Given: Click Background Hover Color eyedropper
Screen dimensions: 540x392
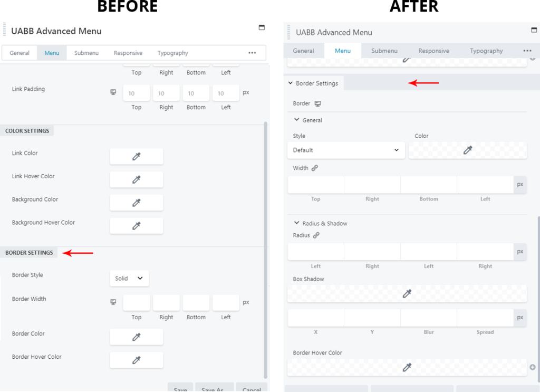Looking at the screenshot, I should click(x=136, y=226).
